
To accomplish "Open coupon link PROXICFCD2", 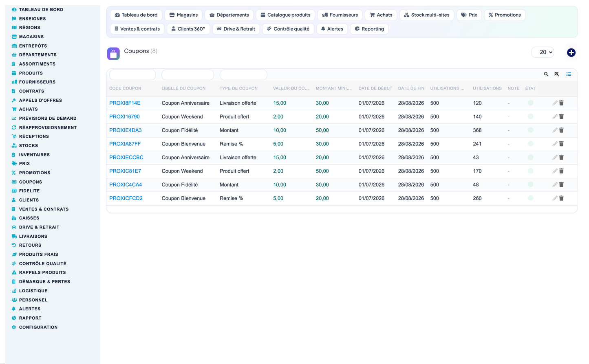I will point(126,198).
